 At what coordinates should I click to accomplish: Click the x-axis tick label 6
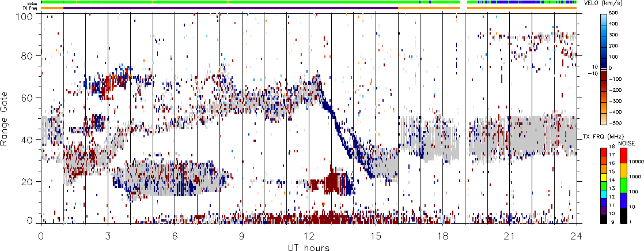click(175, 236)
